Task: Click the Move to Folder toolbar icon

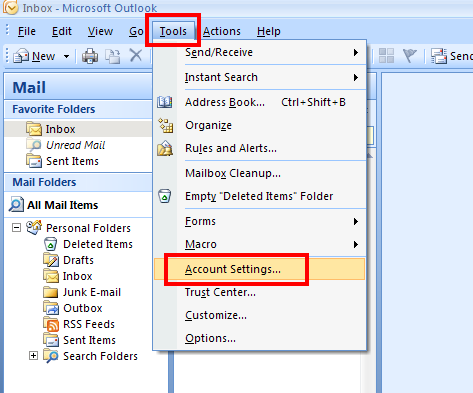Action: [113, 56]
